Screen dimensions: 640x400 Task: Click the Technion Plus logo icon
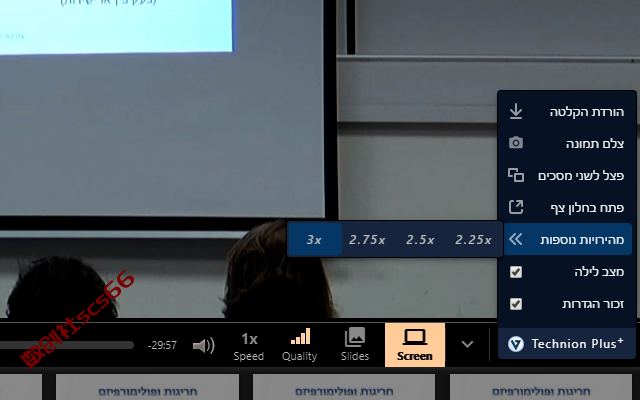pyautogui.click(x=516, y=344)
